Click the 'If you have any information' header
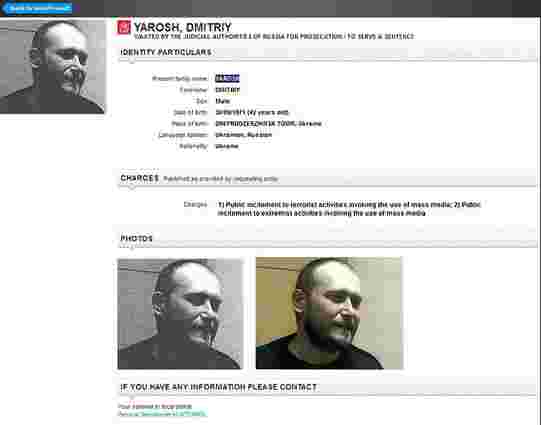 pos(218,387)
